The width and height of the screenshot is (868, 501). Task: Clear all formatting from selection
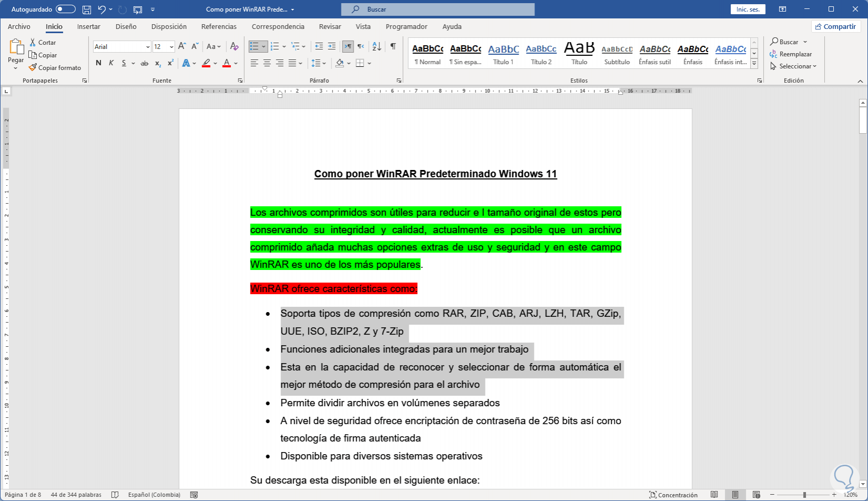[235, 46]
